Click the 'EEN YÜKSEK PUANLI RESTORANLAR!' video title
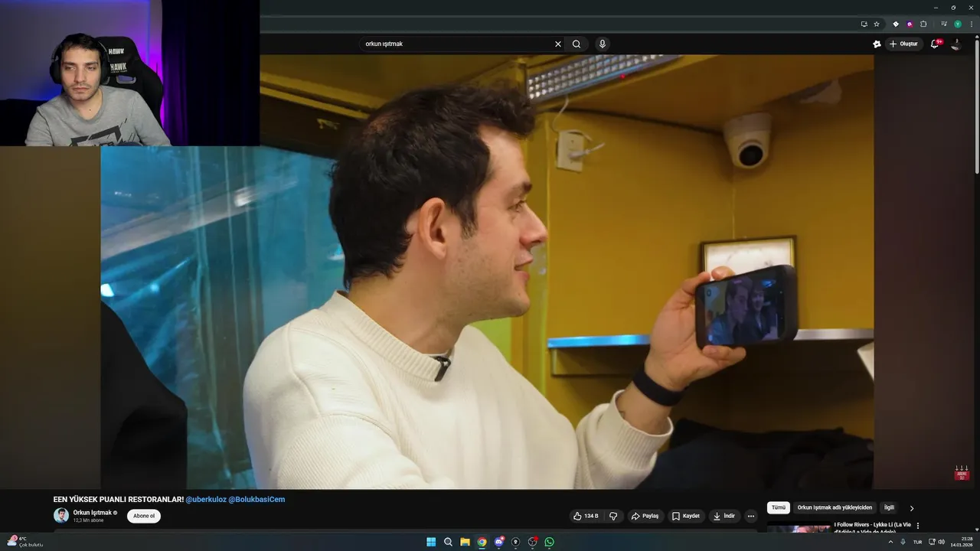 coord(119,499)
